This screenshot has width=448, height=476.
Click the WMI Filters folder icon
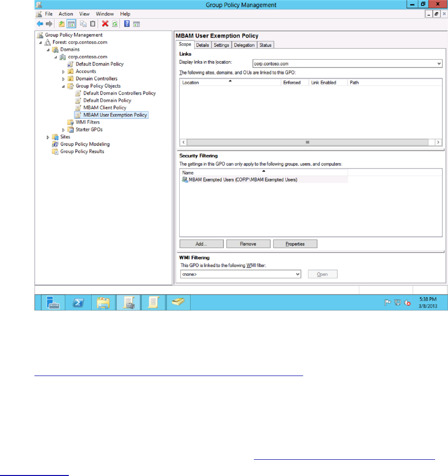click(x=71, y=122)
